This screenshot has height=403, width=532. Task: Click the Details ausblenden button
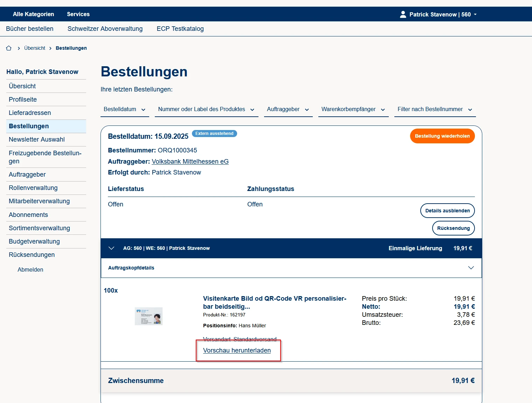pyautogui.click(x=447, y=211)
